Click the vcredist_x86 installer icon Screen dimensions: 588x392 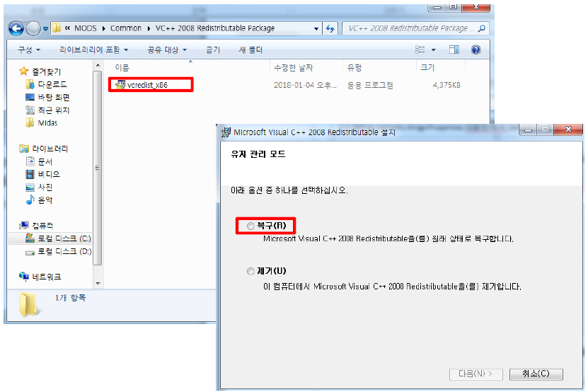pos(120,85)
